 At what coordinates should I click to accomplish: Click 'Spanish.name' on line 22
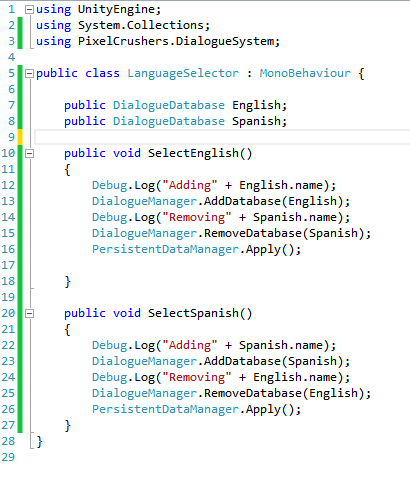(x=281, y=345)
